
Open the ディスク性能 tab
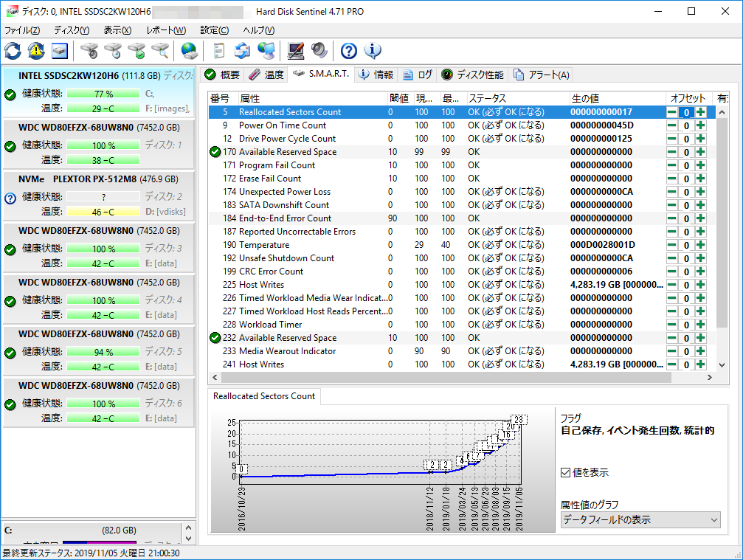click(x=472, y=75)
